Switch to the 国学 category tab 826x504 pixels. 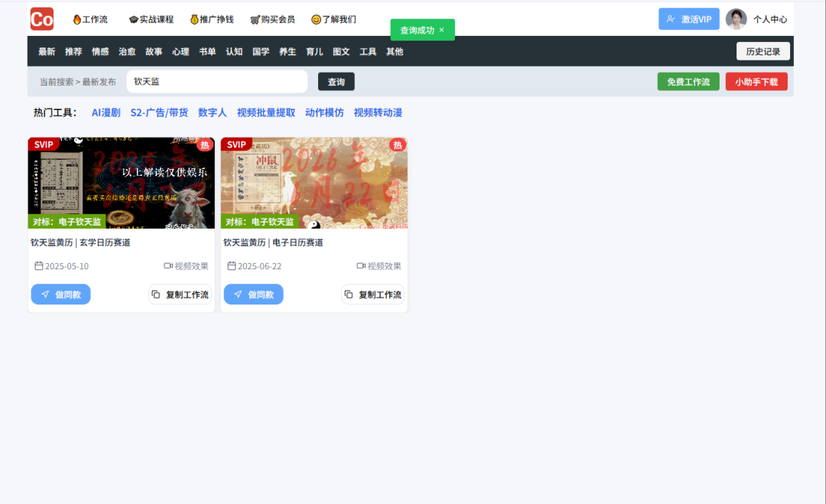pyautogui.click(x=261, y=51)
